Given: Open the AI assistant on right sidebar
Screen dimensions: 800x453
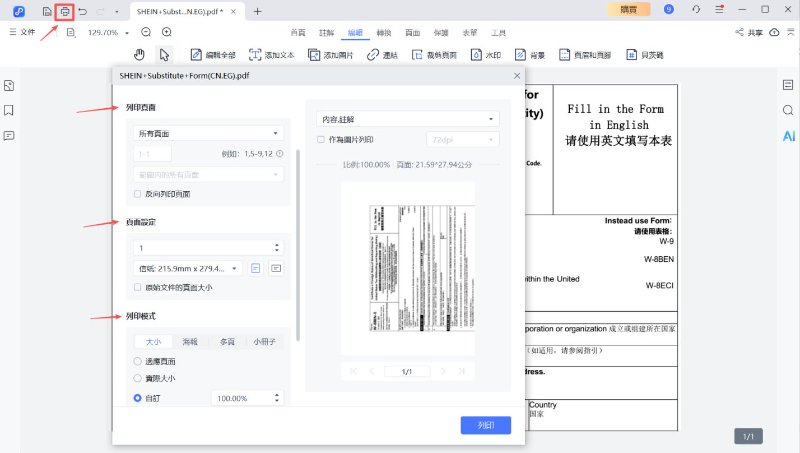Looking at the screenshot, I should (x=788, y=135).
